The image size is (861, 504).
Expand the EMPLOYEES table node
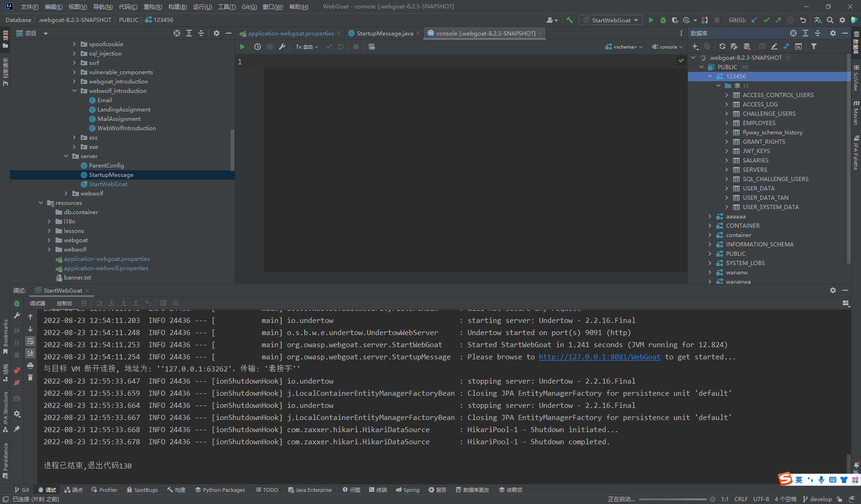[727, 123]
